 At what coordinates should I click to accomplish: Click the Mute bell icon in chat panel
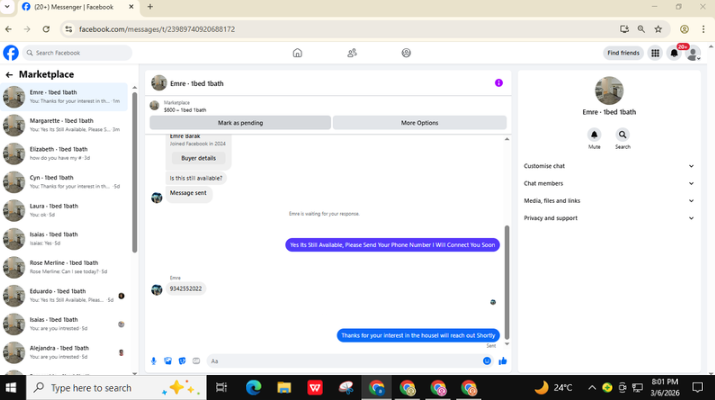(594, 135)
